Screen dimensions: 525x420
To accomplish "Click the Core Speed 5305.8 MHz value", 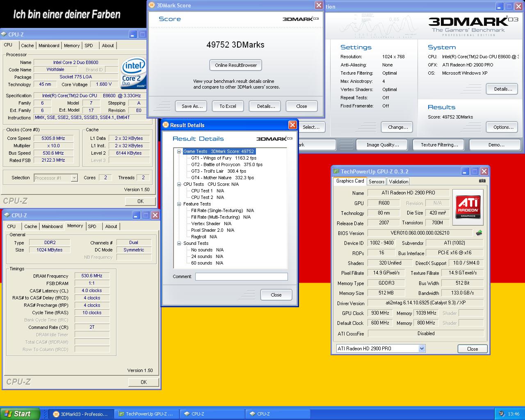I will [53, 138].
